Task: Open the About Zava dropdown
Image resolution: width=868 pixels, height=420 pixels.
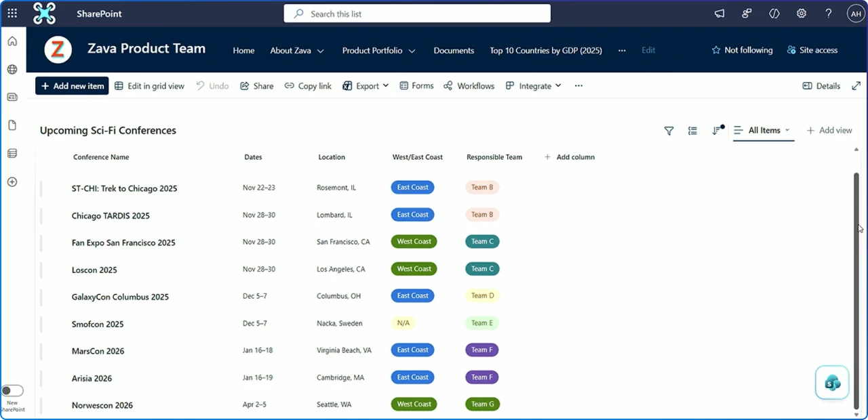Action: (297, 50)
